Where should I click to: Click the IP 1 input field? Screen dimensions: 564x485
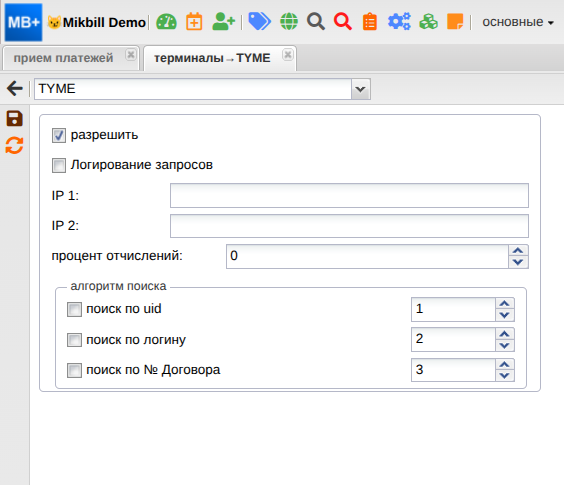[x=349, y=195]
